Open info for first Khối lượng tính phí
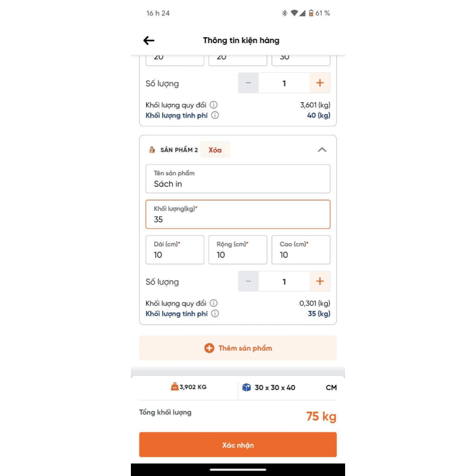Image resolution: width=476 pixels, height=476 pixels. point(215,115)
